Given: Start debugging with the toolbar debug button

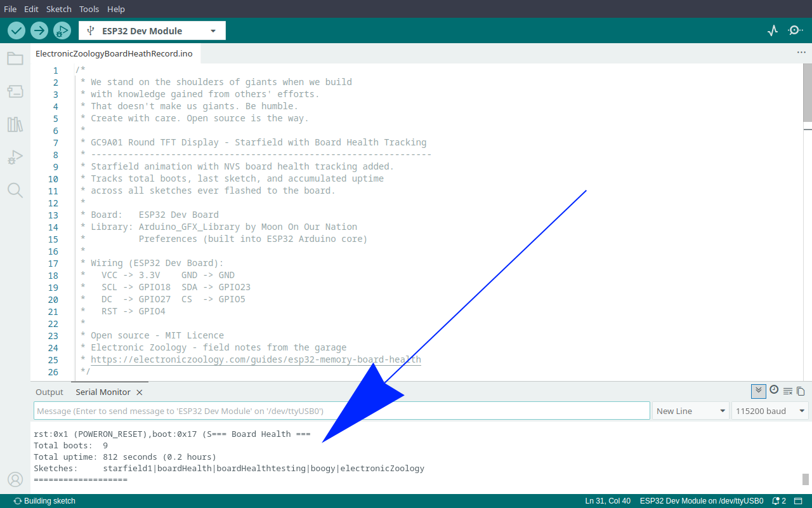Looking at the screenshot, I should point(62,30).
